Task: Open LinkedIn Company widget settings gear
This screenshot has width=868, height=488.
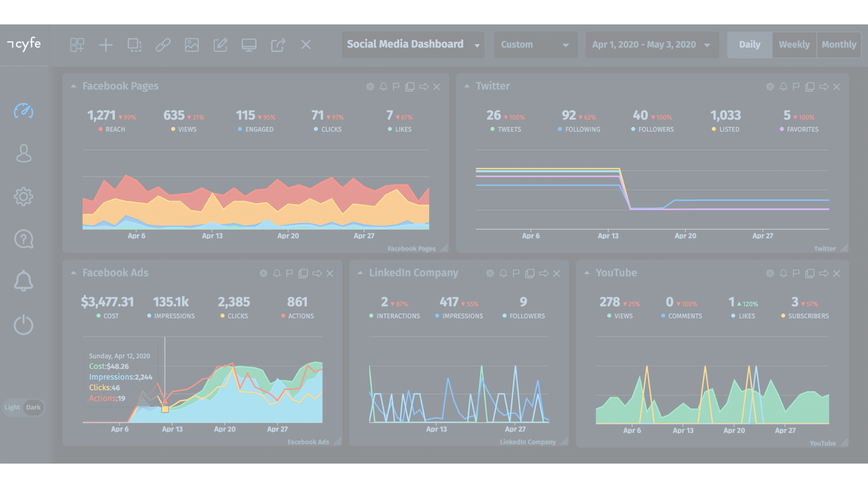Action: [x=490, y=273]
